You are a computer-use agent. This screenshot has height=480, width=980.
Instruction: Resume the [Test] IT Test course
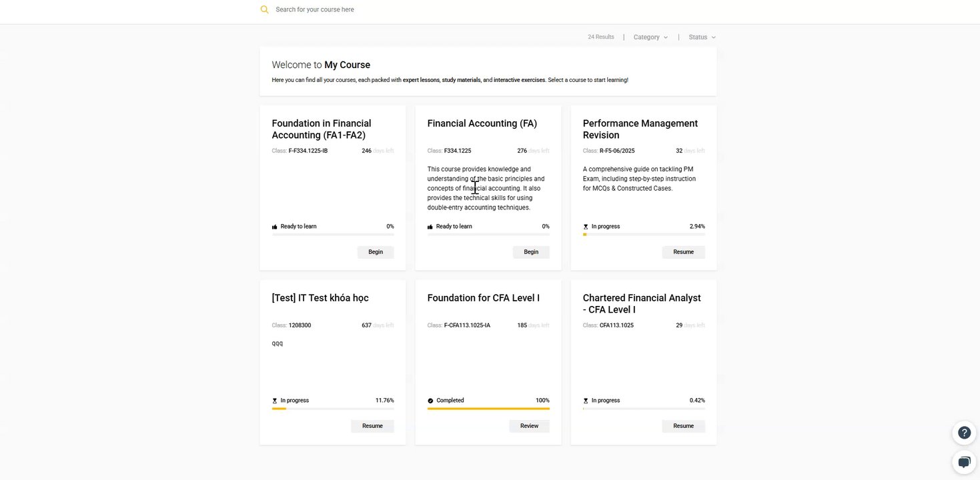(x=372, y=426)
